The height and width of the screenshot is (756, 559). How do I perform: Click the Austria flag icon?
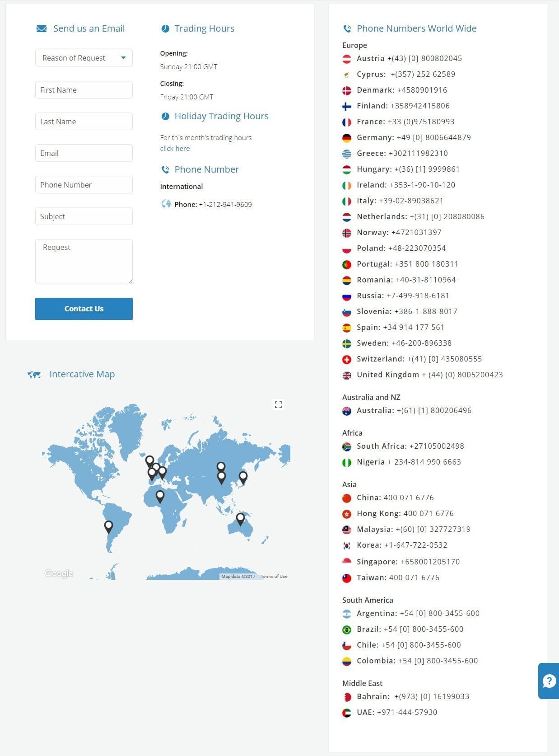(x=347, y=59)
